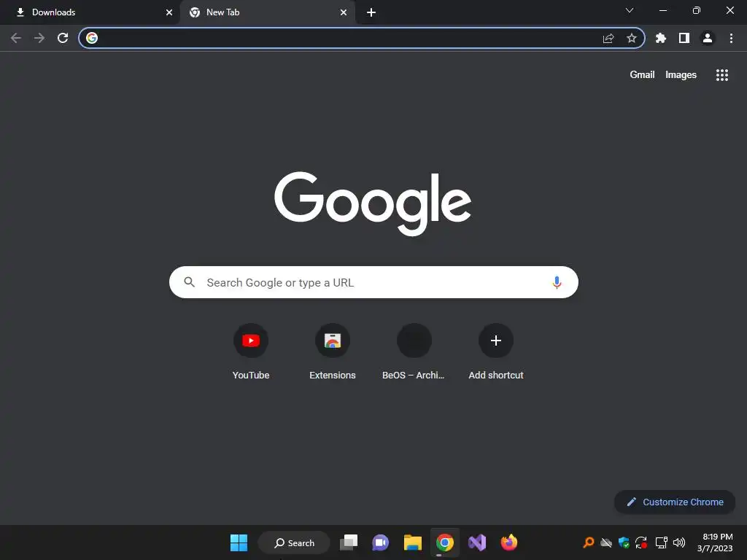Close the New Tab tab
The width and height of the screenshot is (747, 560).
[x=344, y=12]
